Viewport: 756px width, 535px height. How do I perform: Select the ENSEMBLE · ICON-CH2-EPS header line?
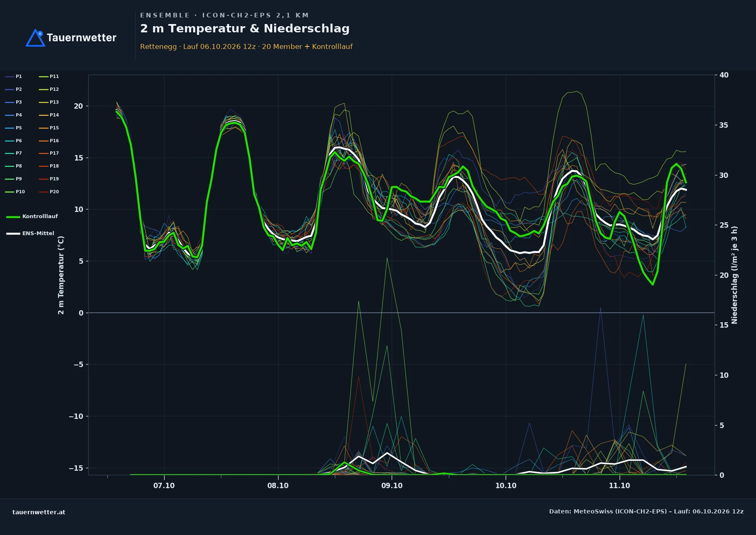click(x=224, y=15)
